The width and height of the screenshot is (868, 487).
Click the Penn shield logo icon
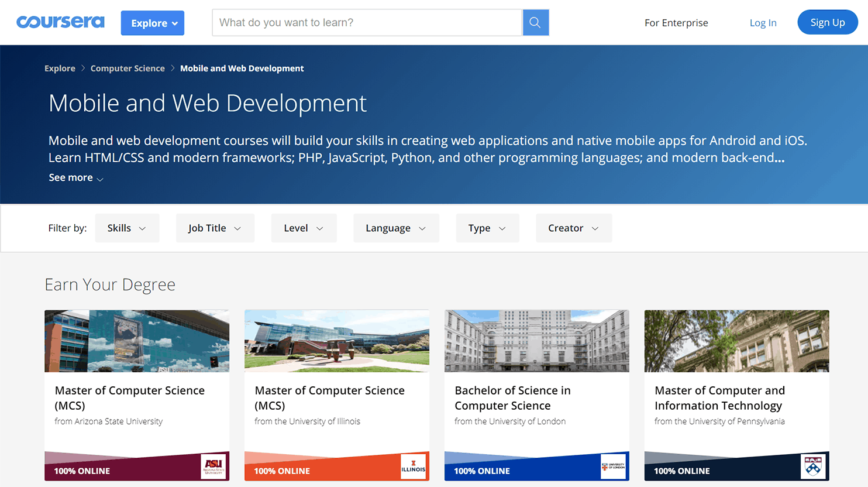click(x=813, y=467)
